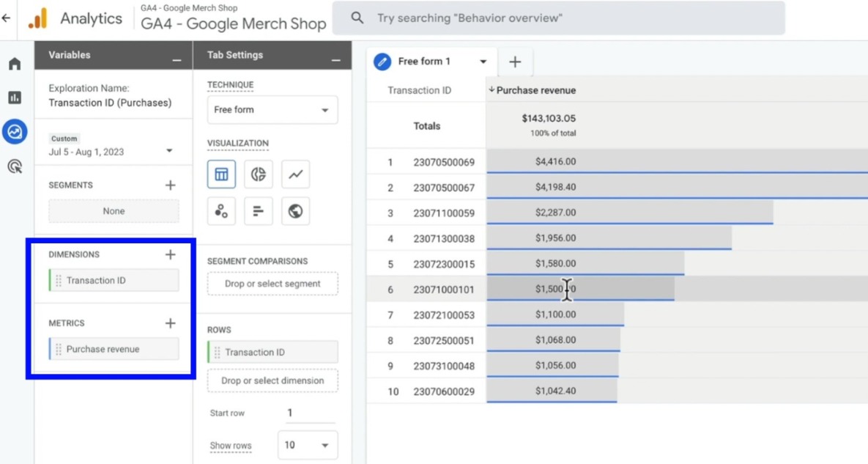Click transaction 23072300015 cell
Viewport: 868px width, 464px height.
(x=444, y=264)
